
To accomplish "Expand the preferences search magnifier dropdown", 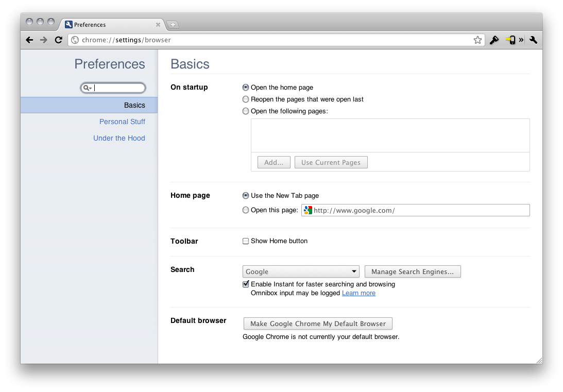I will (88, 88).
